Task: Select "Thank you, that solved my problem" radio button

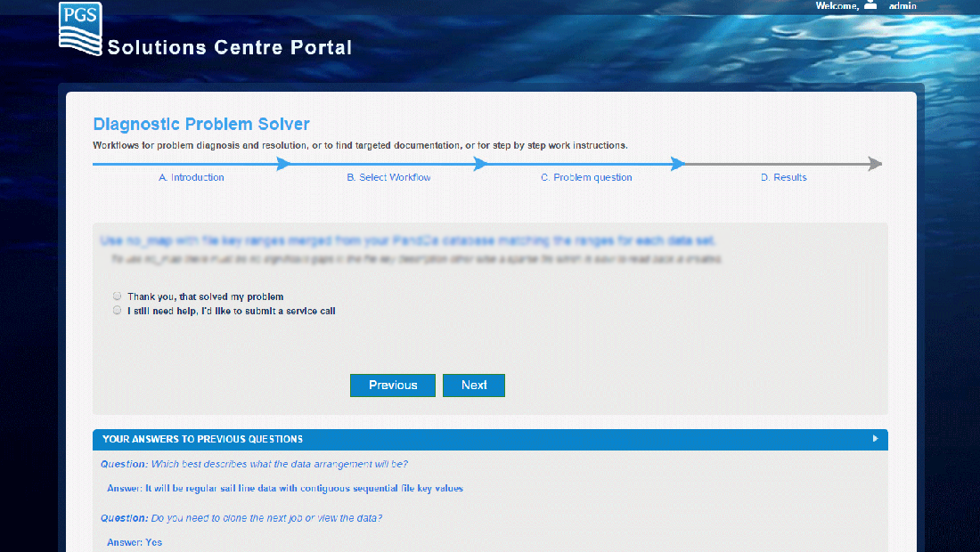Action: 118,296
